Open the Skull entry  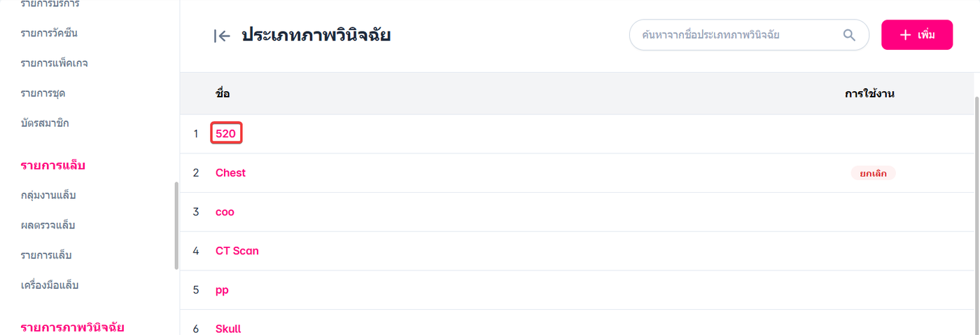[x=228, y=328]
